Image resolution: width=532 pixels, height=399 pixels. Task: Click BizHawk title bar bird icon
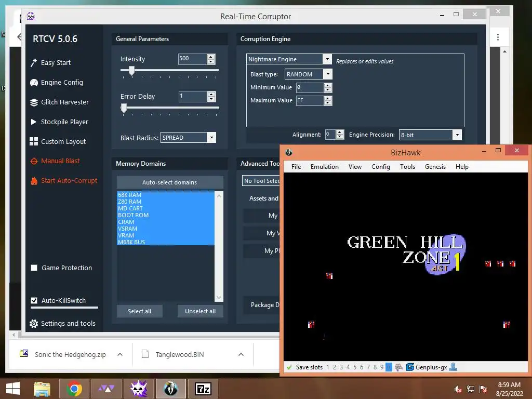pos(289,152)
